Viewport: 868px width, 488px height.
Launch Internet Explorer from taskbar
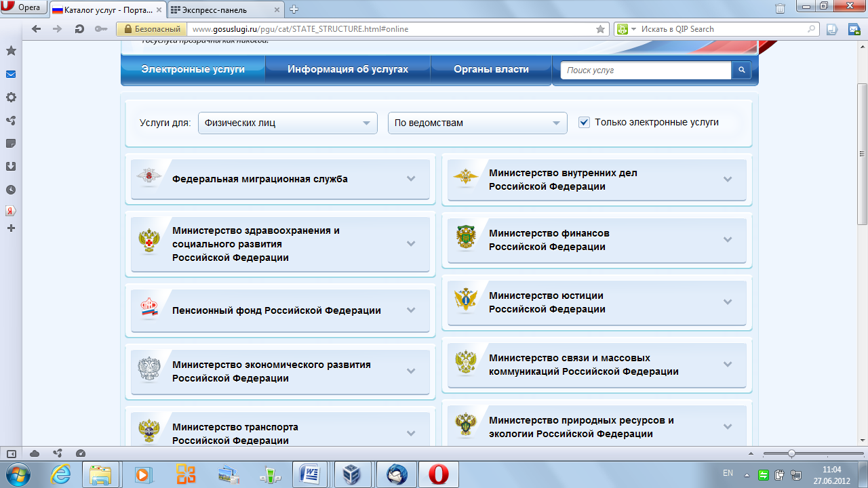click(60, 474)
